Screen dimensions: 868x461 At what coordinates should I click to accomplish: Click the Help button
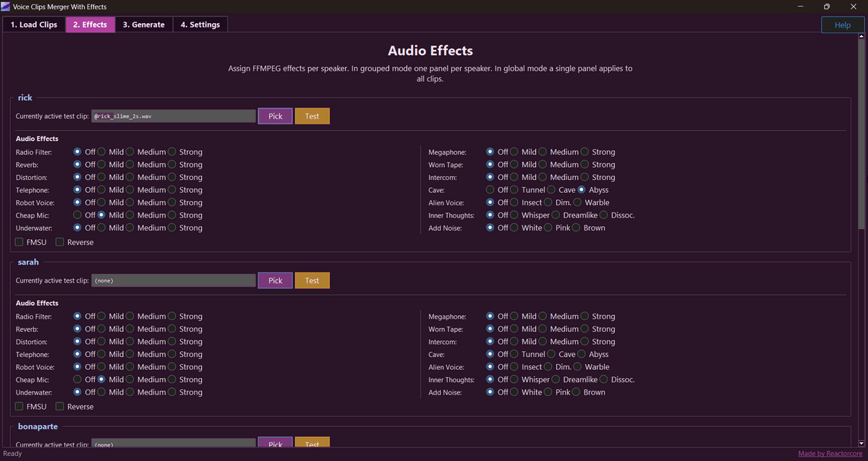click(x=843, y=25)
